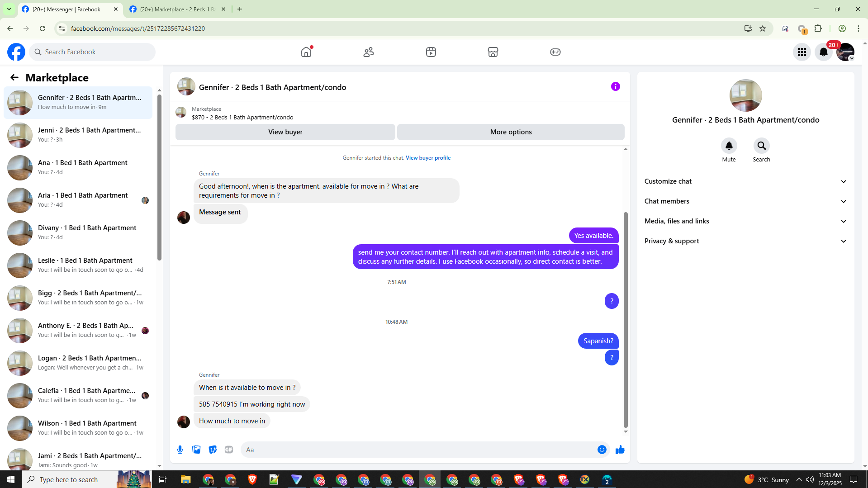Choose a sticker icon in composer

click(213, 450)
